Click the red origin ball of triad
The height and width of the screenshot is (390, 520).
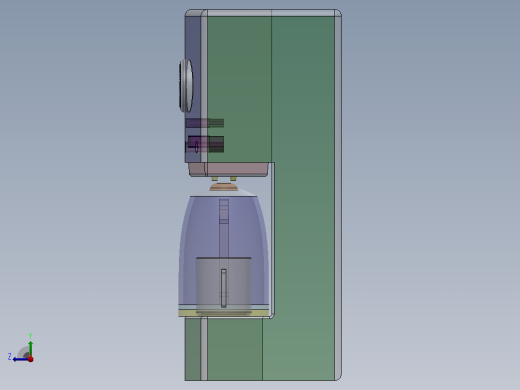coord(31,359)
